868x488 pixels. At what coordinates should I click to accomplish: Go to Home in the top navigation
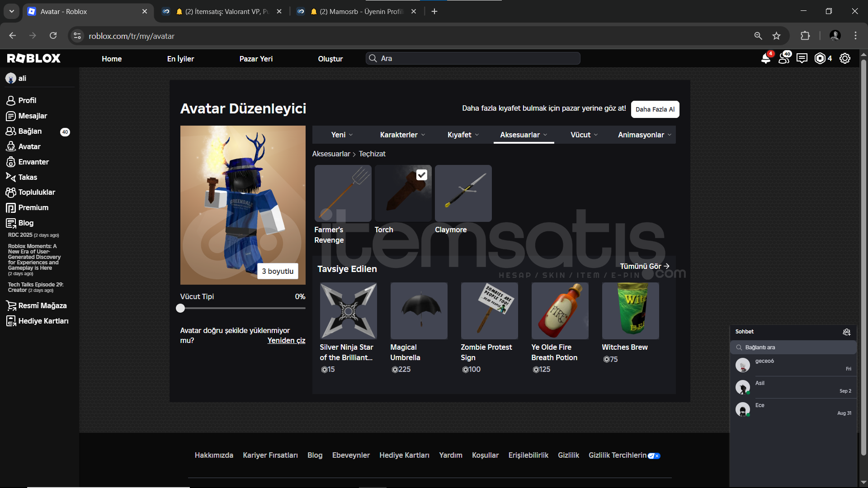click(x=112, y=59)
